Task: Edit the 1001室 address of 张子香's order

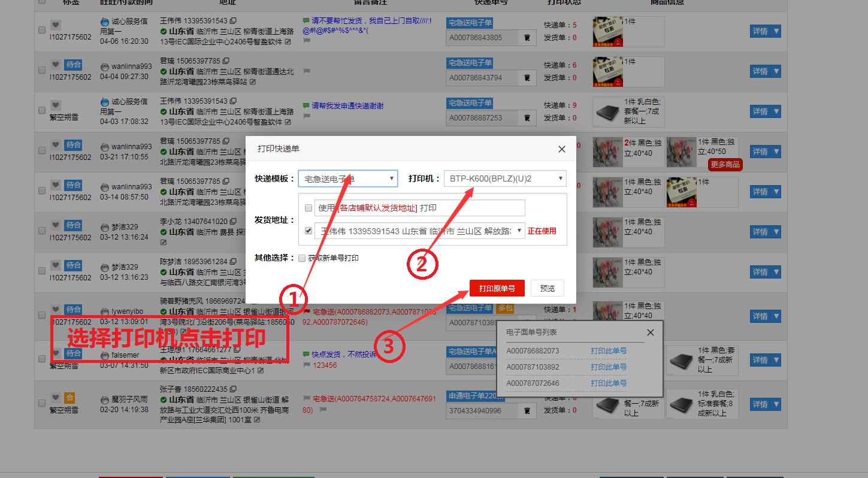Action: [258, 420]
